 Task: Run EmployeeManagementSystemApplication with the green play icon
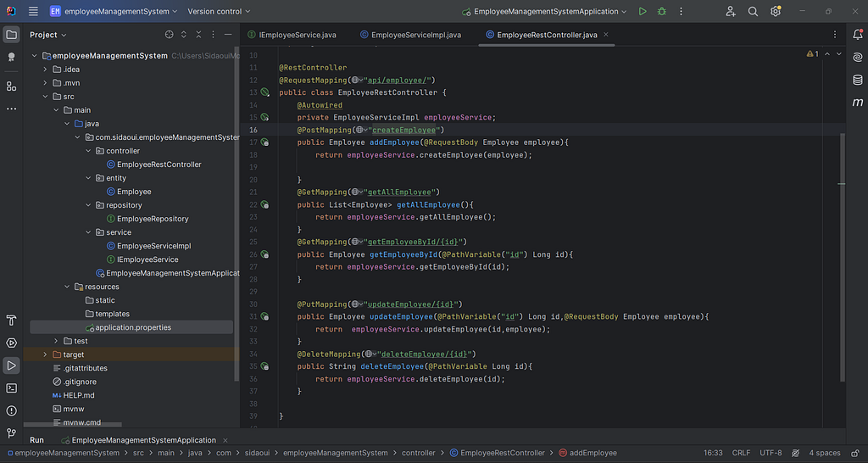(643, 11)
